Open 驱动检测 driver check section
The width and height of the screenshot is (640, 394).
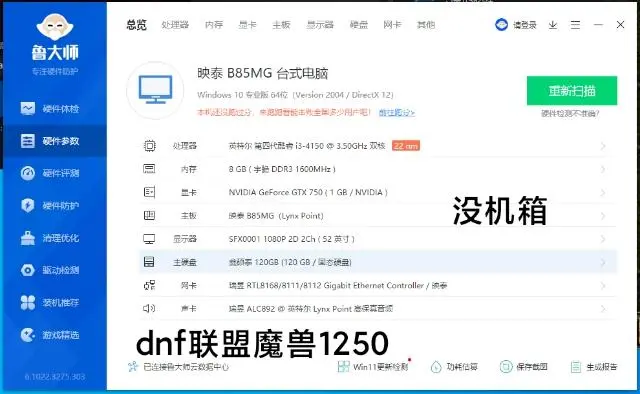[x=50, y=270]
